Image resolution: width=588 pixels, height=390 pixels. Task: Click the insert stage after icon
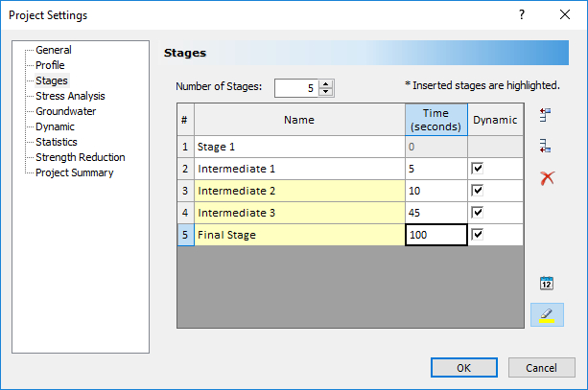[546, 146]
